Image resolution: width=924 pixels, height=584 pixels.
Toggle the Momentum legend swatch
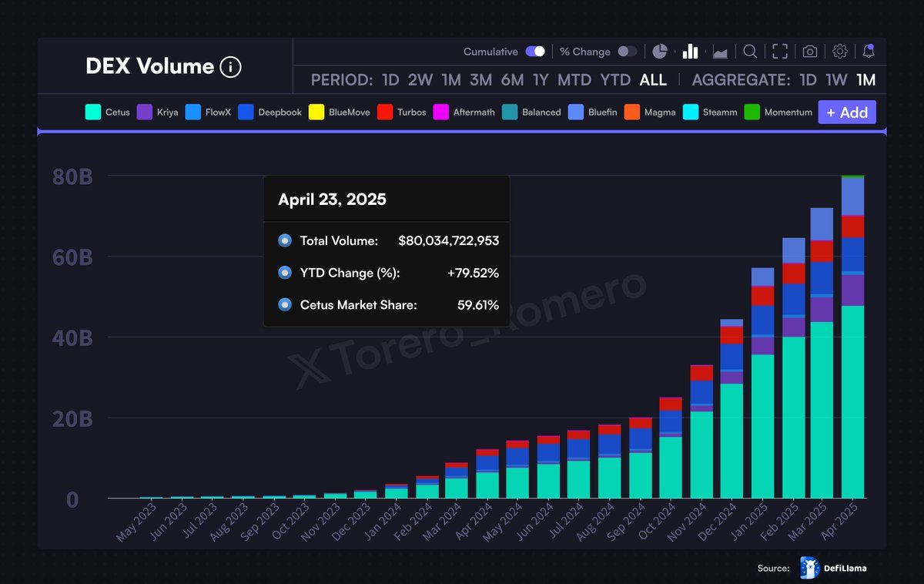(752, 112)
